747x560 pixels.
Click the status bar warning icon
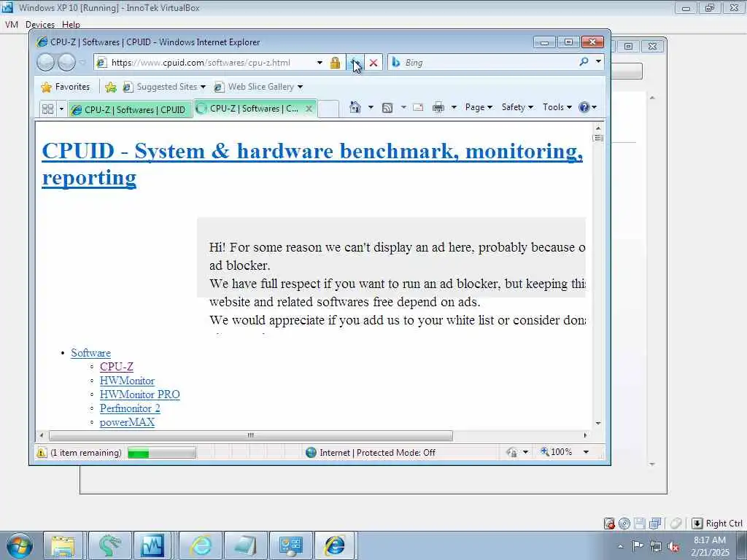(42, 452)
